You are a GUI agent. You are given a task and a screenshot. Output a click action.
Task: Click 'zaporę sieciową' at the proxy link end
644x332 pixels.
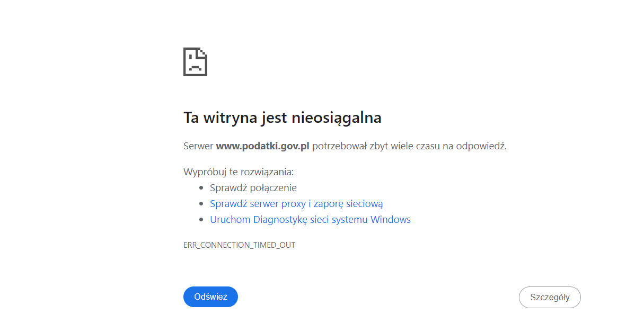[x=356, y=204]
